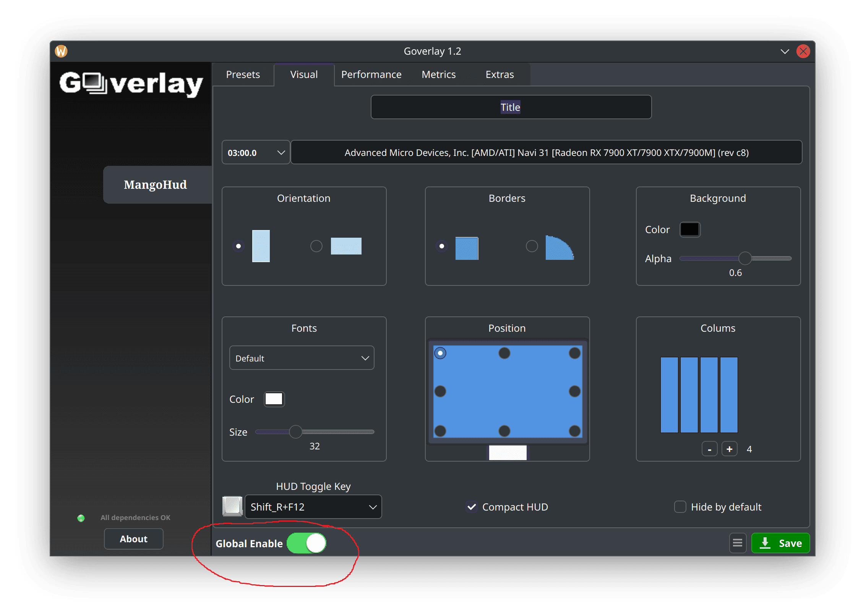The image size is (866, 616).
Task: Select the horizontal orientation rectangle icon
Action: click(x=346, y=246)
